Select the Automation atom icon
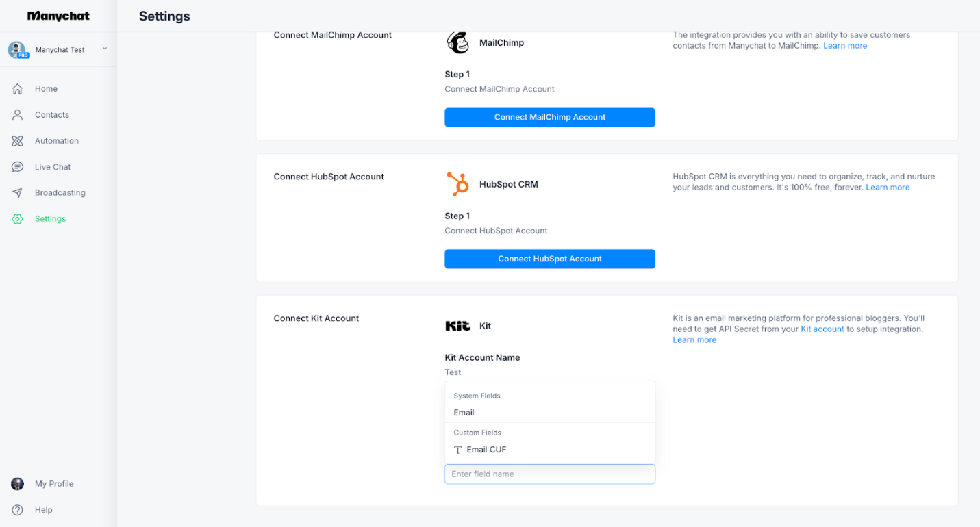This screenshot has width=980, height=527. pos(18,141)
